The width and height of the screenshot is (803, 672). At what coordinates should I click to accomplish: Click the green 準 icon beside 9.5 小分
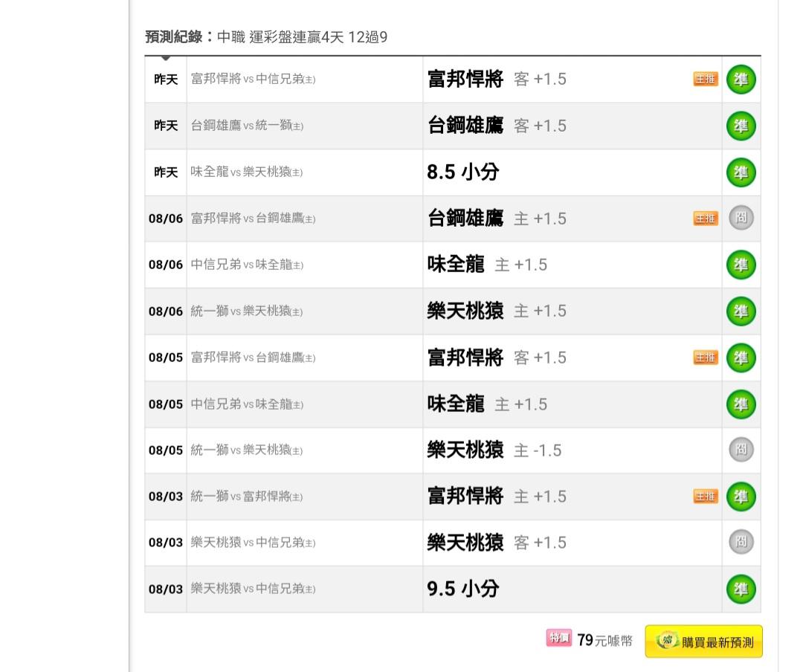coord(741,589)
